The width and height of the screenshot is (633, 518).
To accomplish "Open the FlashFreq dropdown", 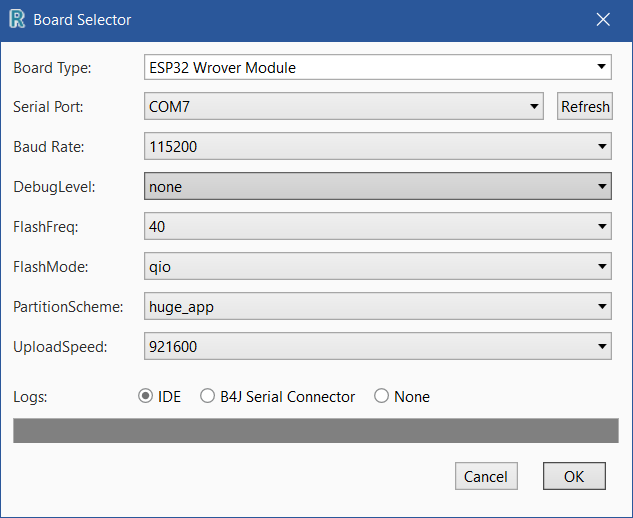I will pyautogui.click(x=377, y=226).
